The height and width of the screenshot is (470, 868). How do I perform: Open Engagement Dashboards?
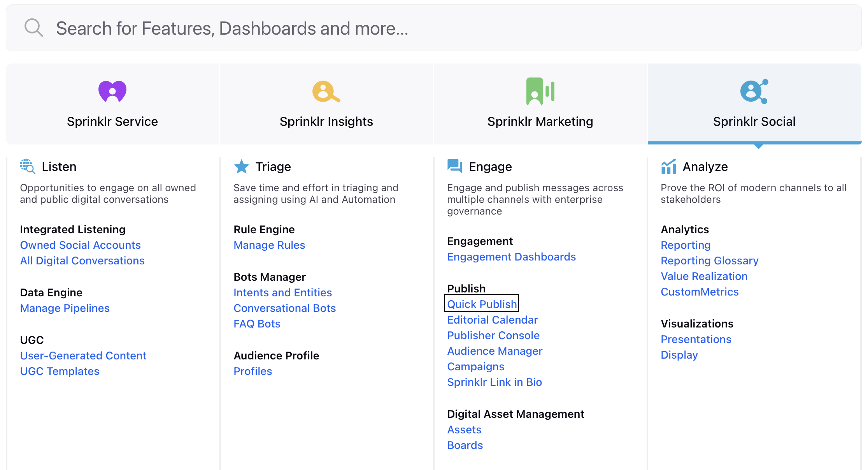(x=511, y=257)
